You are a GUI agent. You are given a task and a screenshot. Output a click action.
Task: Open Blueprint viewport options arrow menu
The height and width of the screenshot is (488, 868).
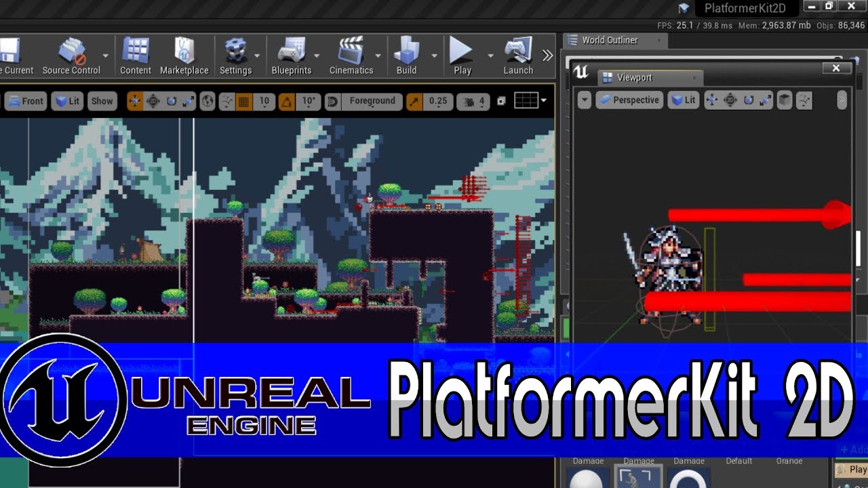[585, 100]
